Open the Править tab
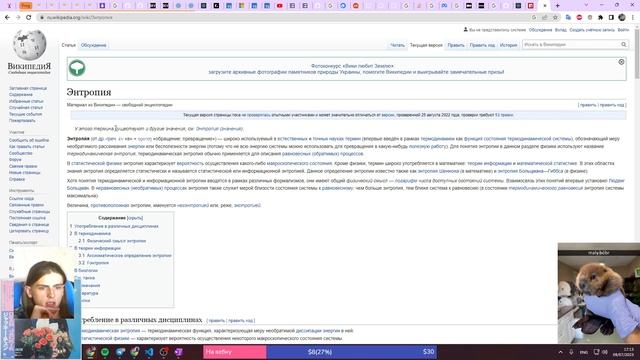This screenshot has width=640, height=360. [x=456, y=45]
